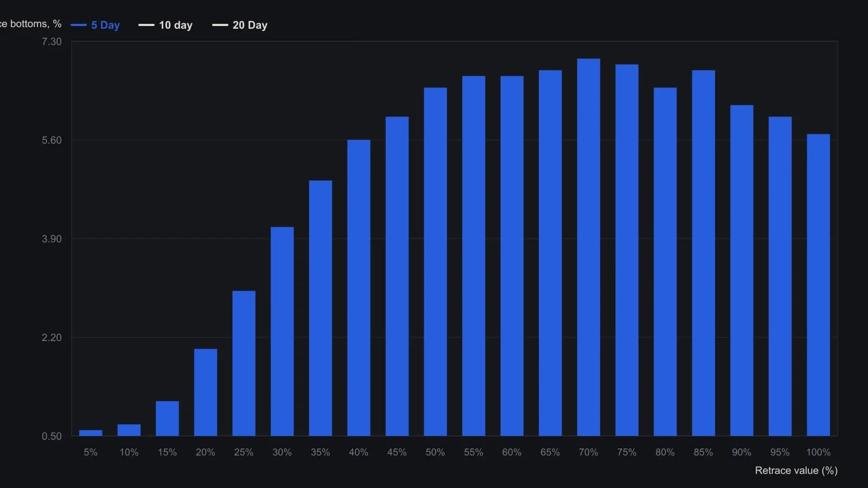Image resolution: width=868 pixels, height=488 pixels.
Task: Select the bar for 10% retrace
Action: click(129, 430)
